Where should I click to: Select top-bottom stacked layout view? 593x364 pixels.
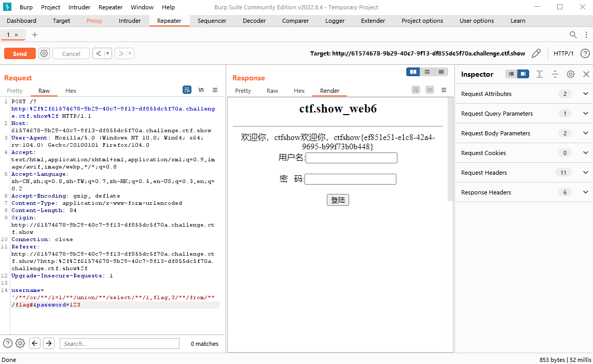(427, 72)
